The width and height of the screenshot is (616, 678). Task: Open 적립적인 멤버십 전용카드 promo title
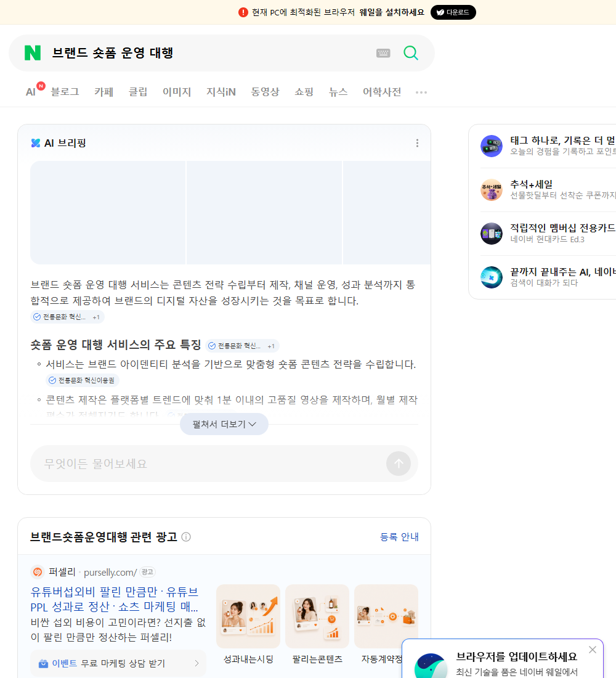point(562,228)
